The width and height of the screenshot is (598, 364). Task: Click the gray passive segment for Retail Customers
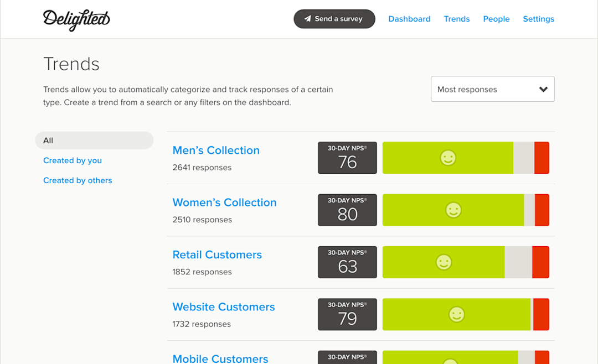coord(518,262)
